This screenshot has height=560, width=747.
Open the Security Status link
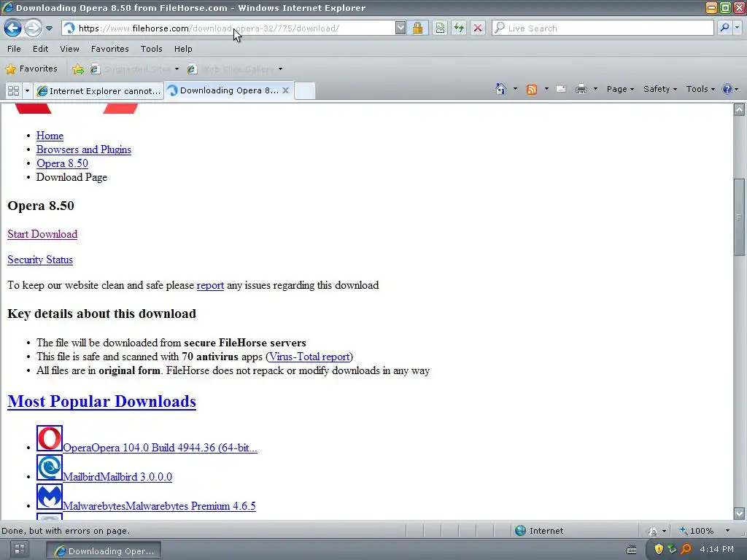(40, 260)
